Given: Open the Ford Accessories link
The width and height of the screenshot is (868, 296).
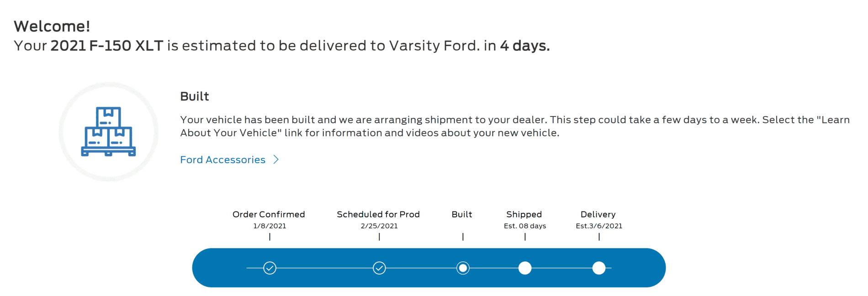Looking at the screenshot, I should [x=222, y=159].
